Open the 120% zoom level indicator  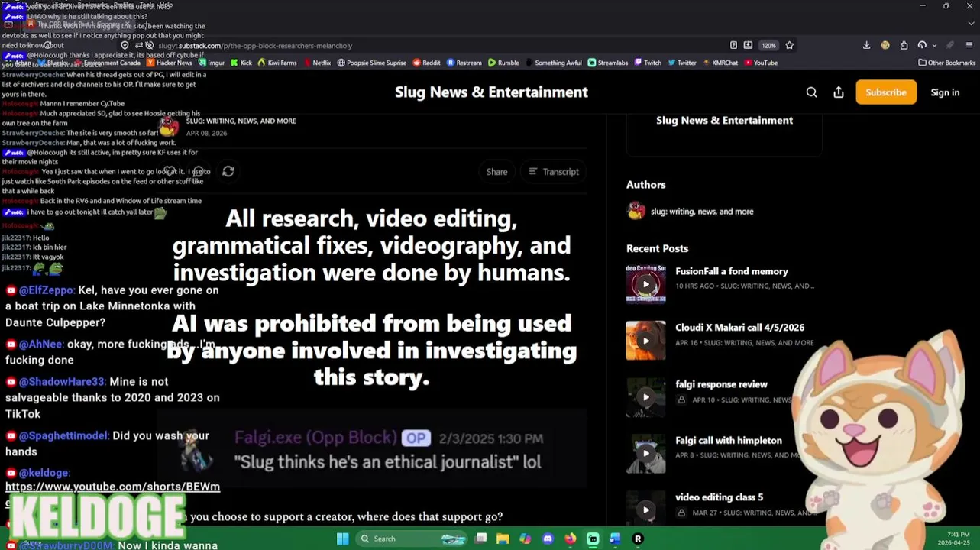pos(768,46)
